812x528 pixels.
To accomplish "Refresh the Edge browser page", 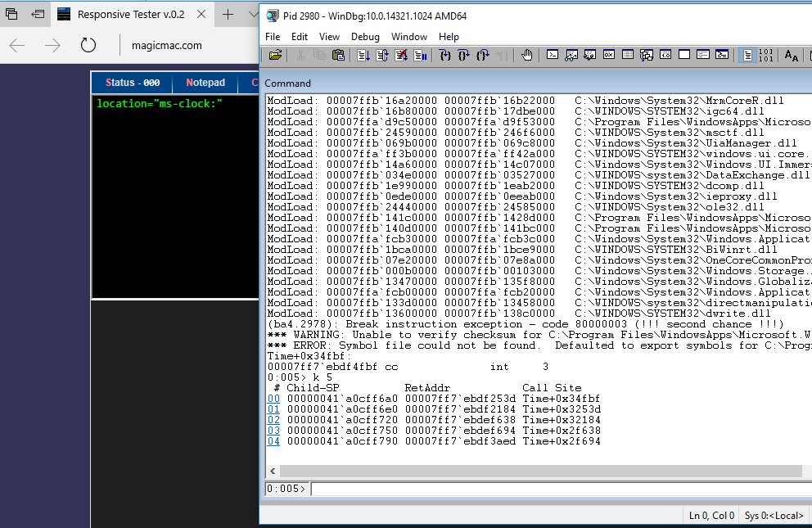I will tap(88, 46).
